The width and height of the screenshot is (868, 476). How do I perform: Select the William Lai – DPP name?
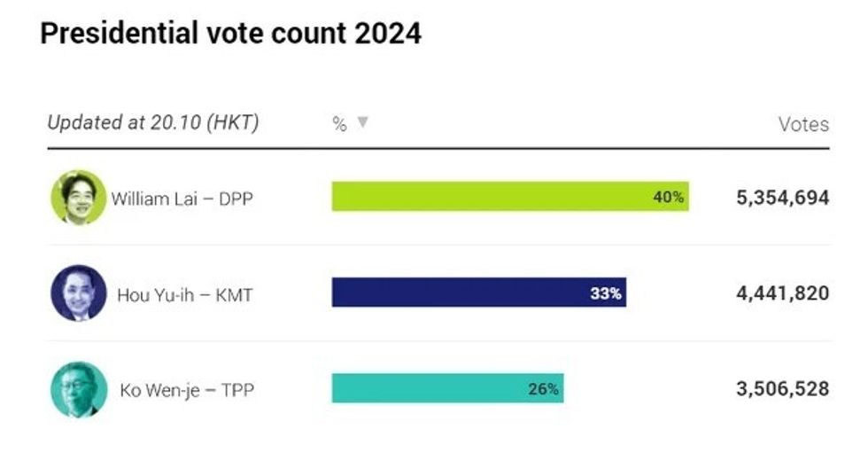(x=182, y=199)
